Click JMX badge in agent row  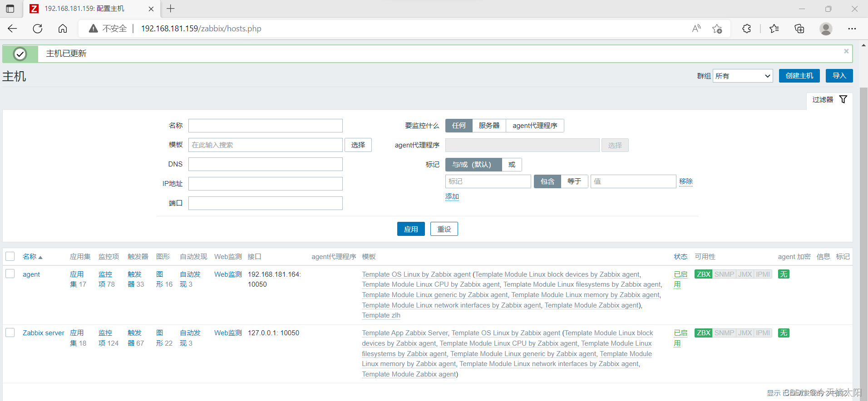point(745,274)
